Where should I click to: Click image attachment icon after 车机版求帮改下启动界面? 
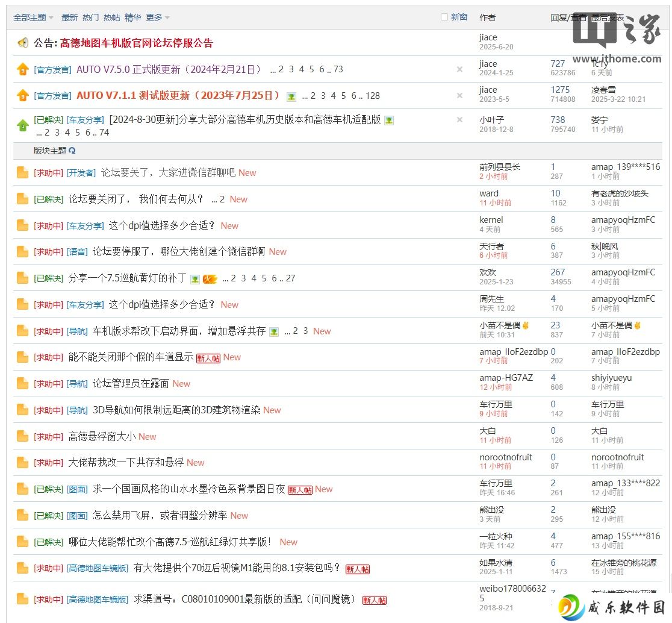[274, 332]
